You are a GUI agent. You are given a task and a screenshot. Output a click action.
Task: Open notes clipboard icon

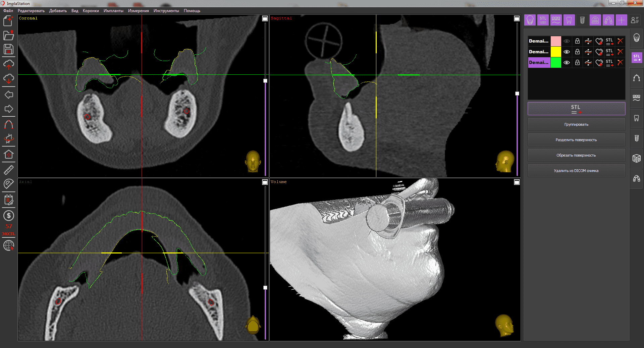8,200
